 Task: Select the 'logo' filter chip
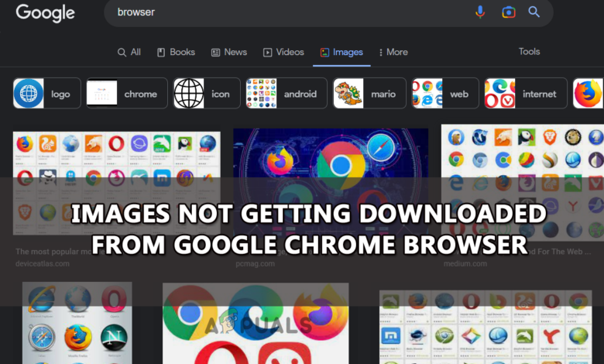47,94
